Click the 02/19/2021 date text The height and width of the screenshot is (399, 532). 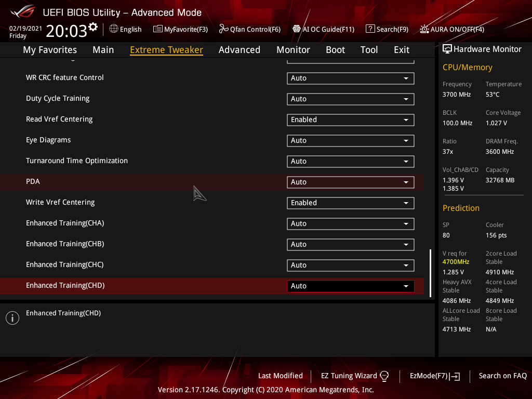click(x=25, y=29)
